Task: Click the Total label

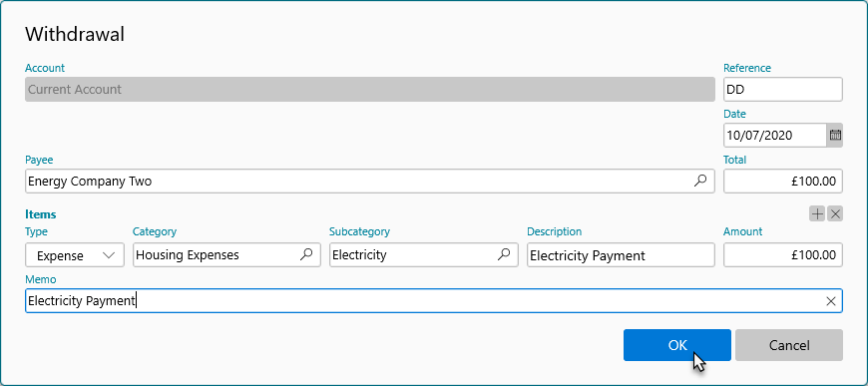Action: (734, 160)
